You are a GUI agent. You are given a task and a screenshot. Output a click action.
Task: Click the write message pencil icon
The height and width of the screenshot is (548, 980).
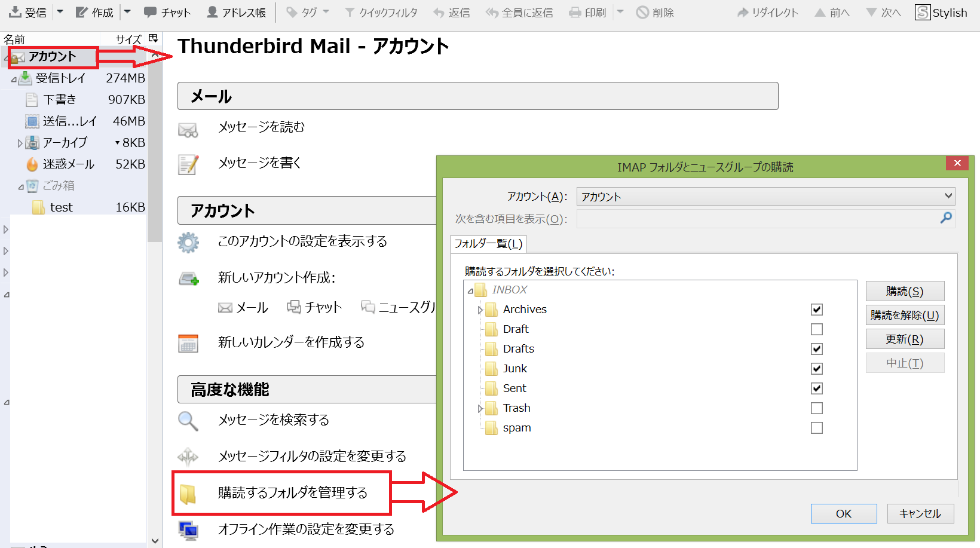pyautogui.click(x=188, y=164)
